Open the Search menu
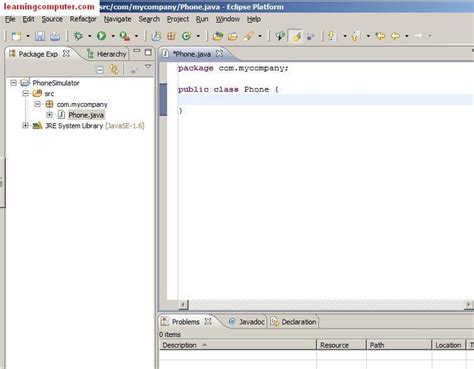The image size is (474, 369). tap(149, 19)
